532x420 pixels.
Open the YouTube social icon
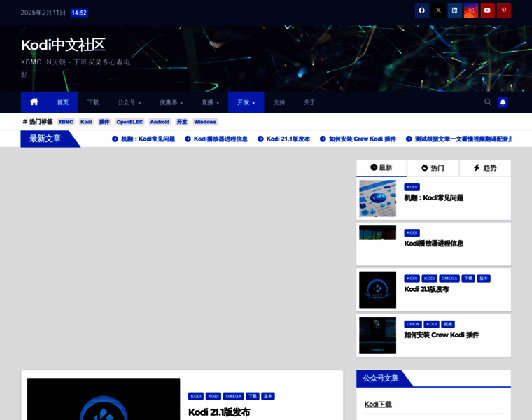coord(488,10)
